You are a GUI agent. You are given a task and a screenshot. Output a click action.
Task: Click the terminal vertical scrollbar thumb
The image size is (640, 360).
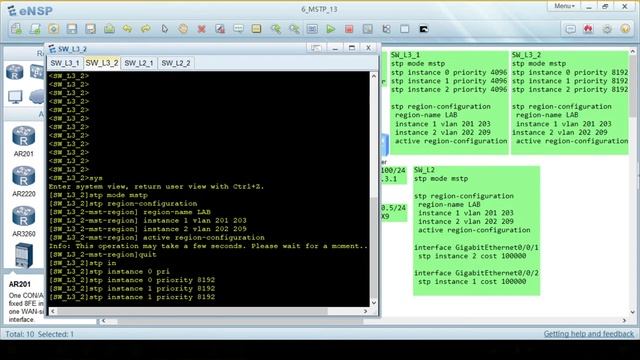point(374,248)
